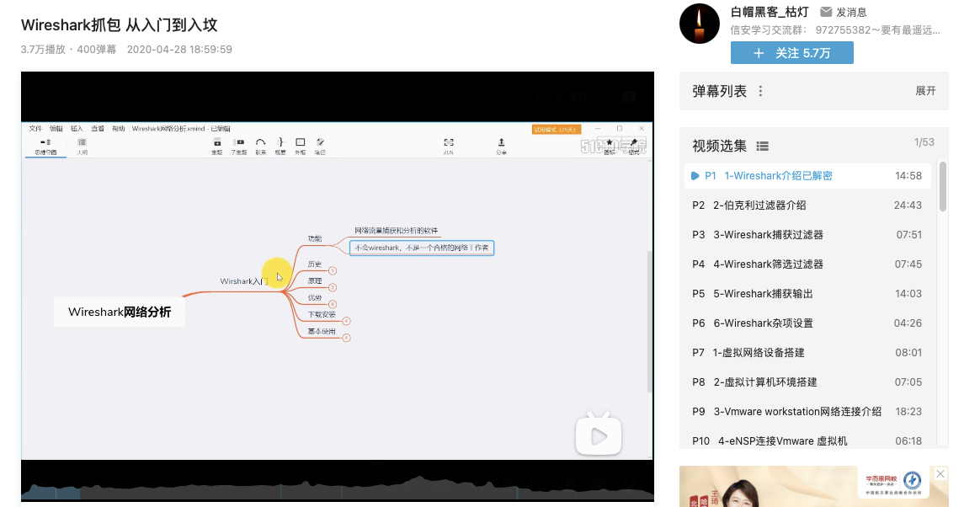Image resolution: width=980 pixels, height=507 pixels.
Task: Play P8 2-虚拟计算机环境搭建
Action: click(807, 382)
